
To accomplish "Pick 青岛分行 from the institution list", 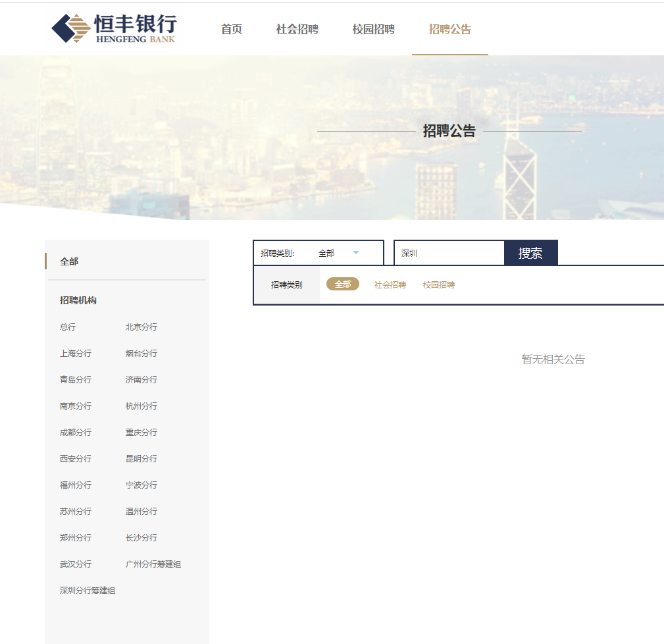I will click(76, 380).
